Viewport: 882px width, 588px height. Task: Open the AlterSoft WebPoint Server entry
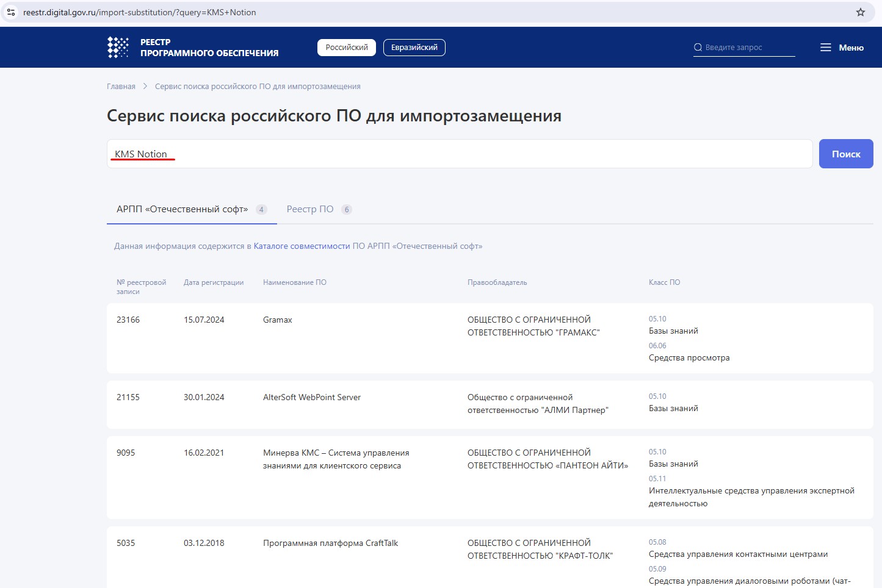312,397
